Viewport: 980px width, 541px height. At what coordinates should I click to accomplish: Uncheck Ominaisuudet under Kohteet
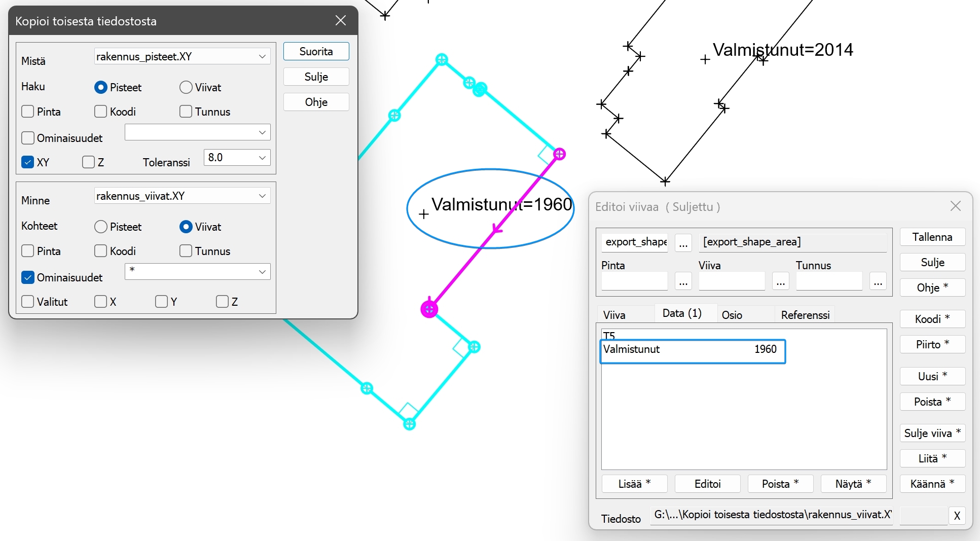tap(28, 277)
